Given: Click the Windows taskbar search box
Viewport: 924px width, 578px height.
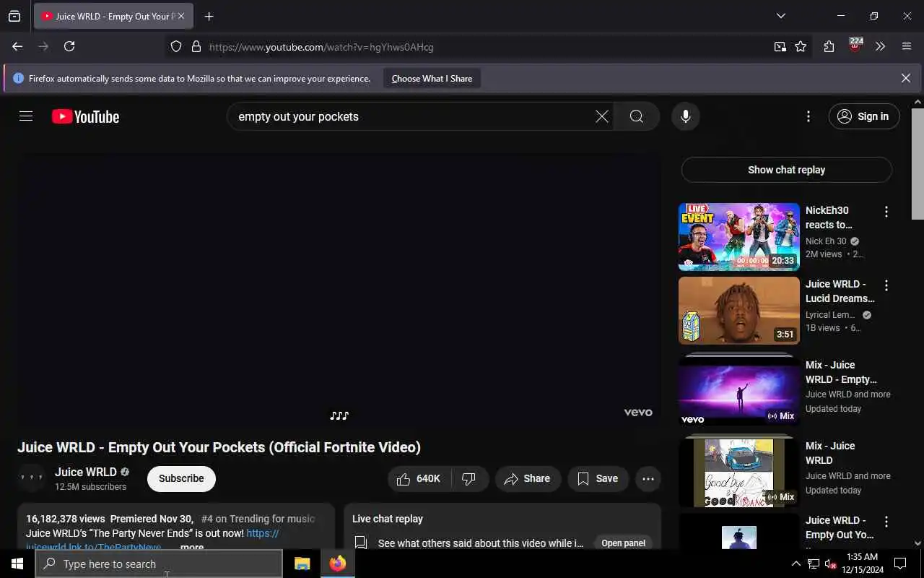Looking at the screenshot, I should pyautogui.click(x=159, y=564).
